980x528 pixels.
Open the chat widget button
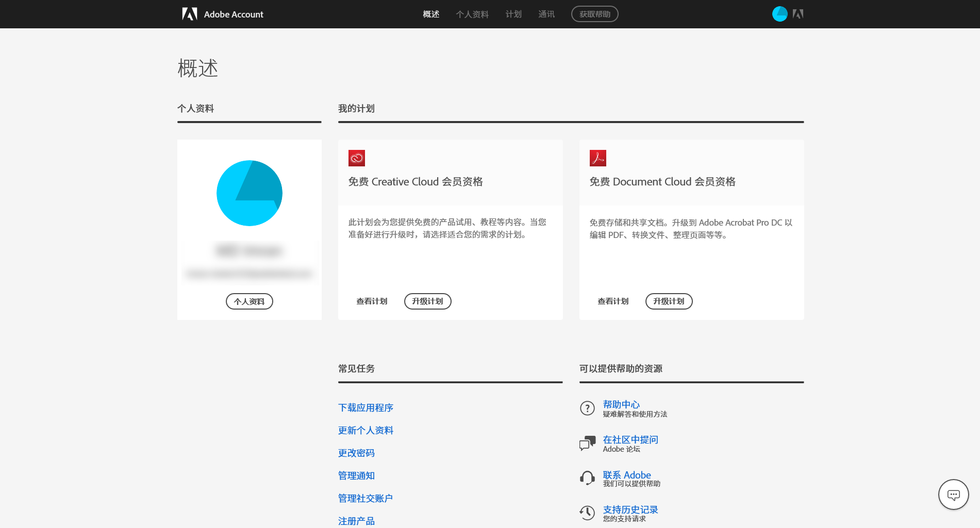click(x=953, y=495)
